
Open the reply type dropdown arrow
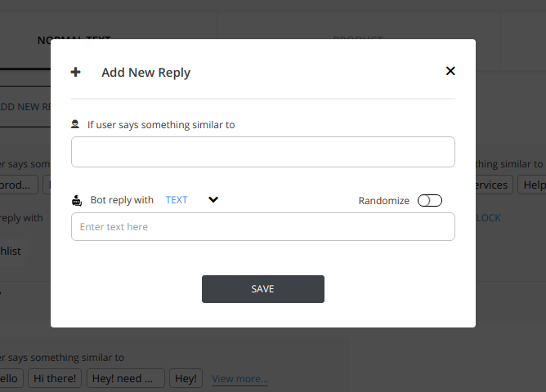pos(213,199)
